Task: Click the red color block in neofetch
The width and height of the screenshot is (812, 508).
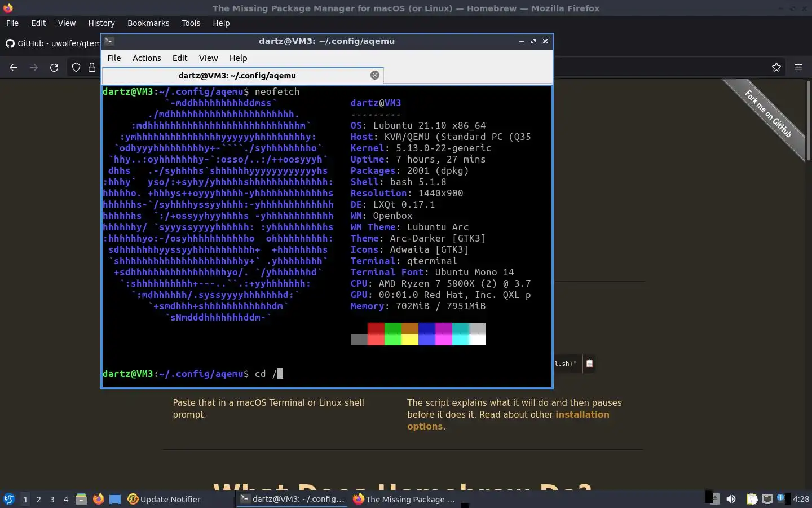Action: (376, 334)
